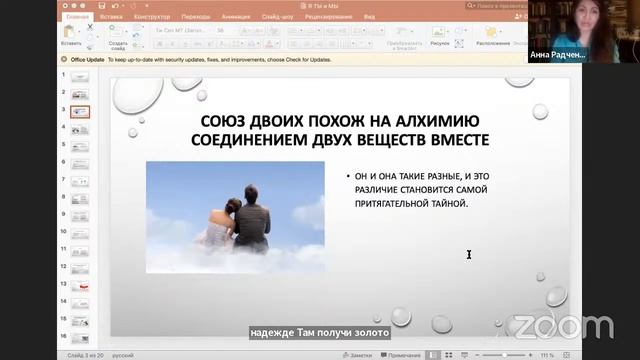Screen dimensions: 640x360
Task: Click the русский language indicator
Action: click(123, 355)
